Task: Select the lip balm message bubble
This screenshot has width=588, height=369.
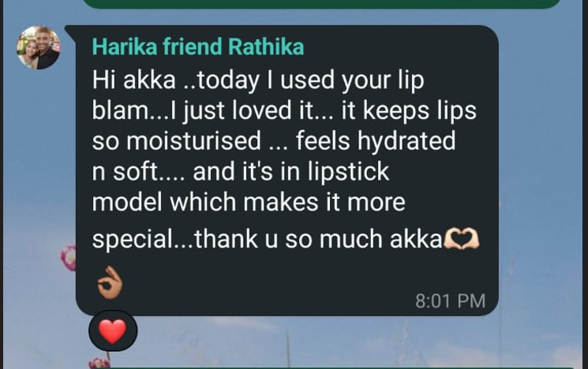Action: tap(287, 170)
